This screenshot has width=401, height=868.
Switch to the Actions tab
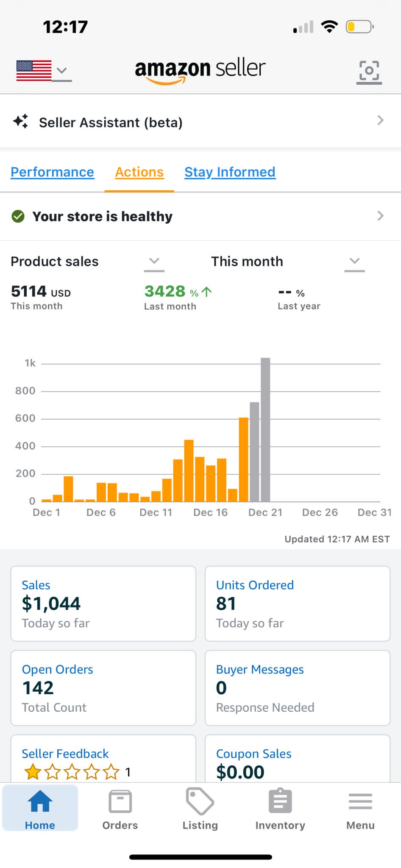click(139, 172)
